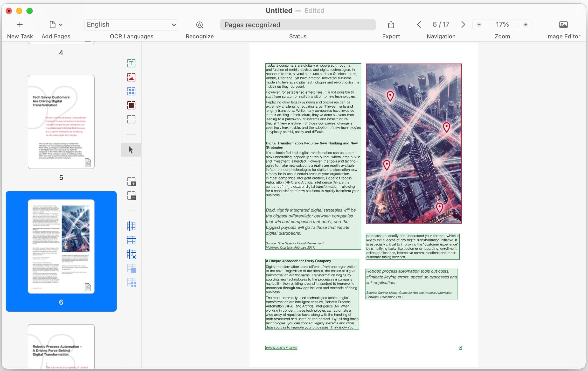This screenshot has width=588, height=371.
Task: Click the add horizontal separator tool
Action: point(131,240)
